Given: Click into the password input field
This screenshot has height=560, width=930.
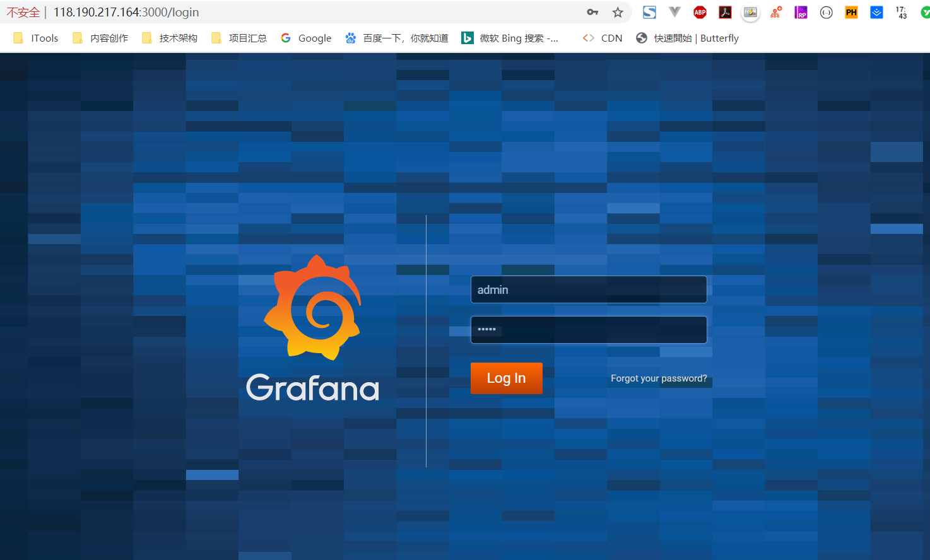Looking at the screenshot, I should pyautogui.click(x=588, y=330).
